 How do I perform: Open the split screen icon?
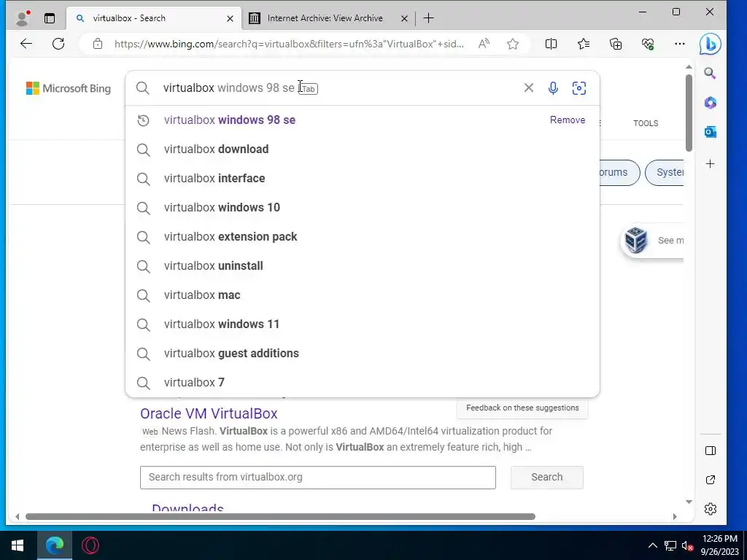(551, 44)
